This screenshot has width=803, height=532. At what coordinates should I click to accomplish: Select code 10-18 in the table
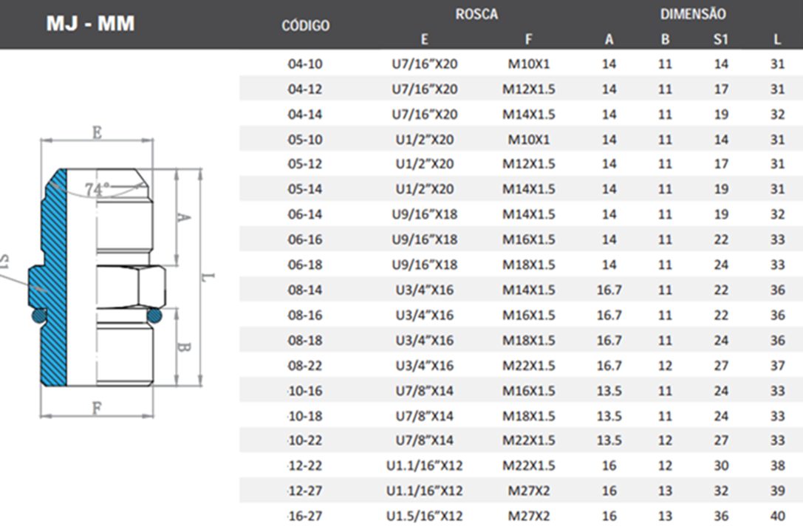coord(306,416)
